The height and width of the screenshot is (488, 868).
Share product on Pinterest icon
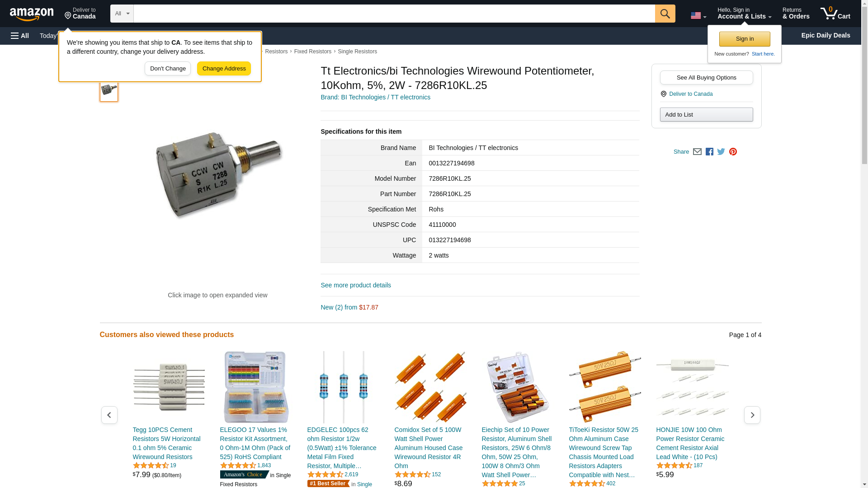coord(733,152)
